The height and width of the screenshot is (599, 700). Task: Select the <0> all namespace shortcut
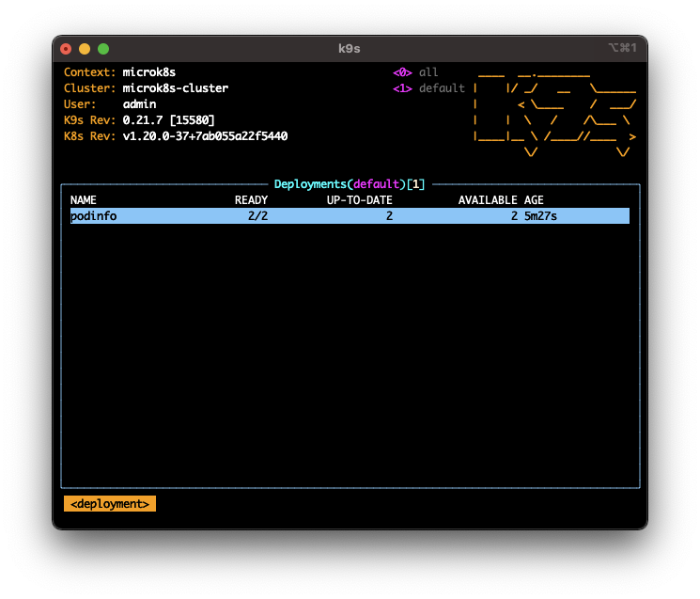click(x=415, y=72)
